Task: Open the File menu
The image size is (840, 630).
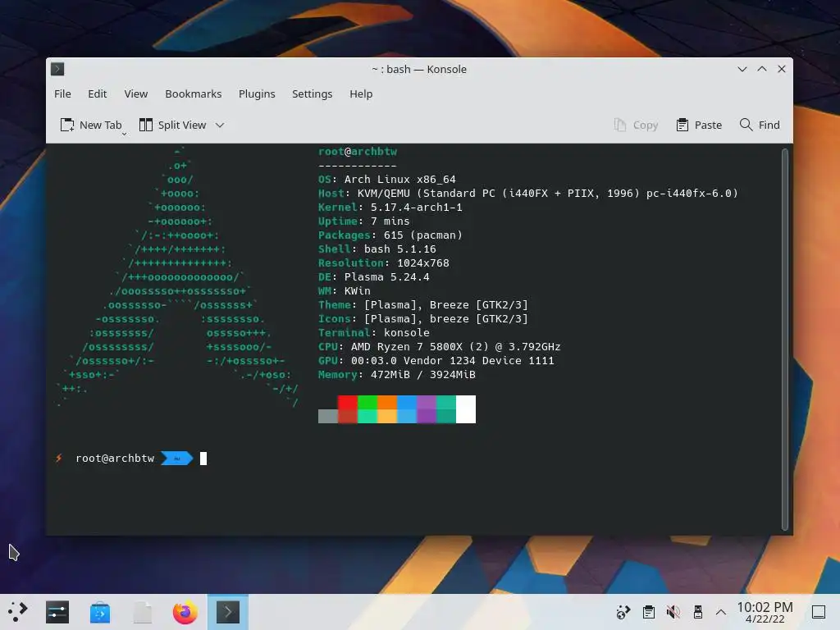Action: (62, 94)
